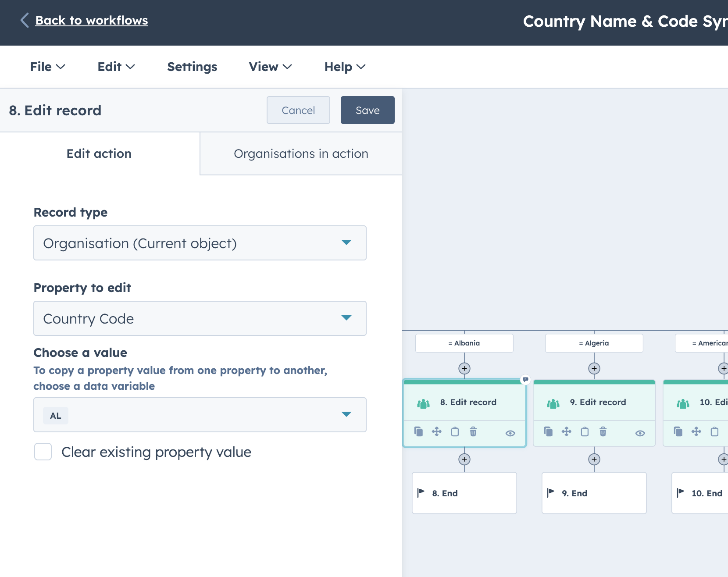Open the move tool on '9. Edit record'
This screenshot has width=728, height=577.
coord(567,432)
